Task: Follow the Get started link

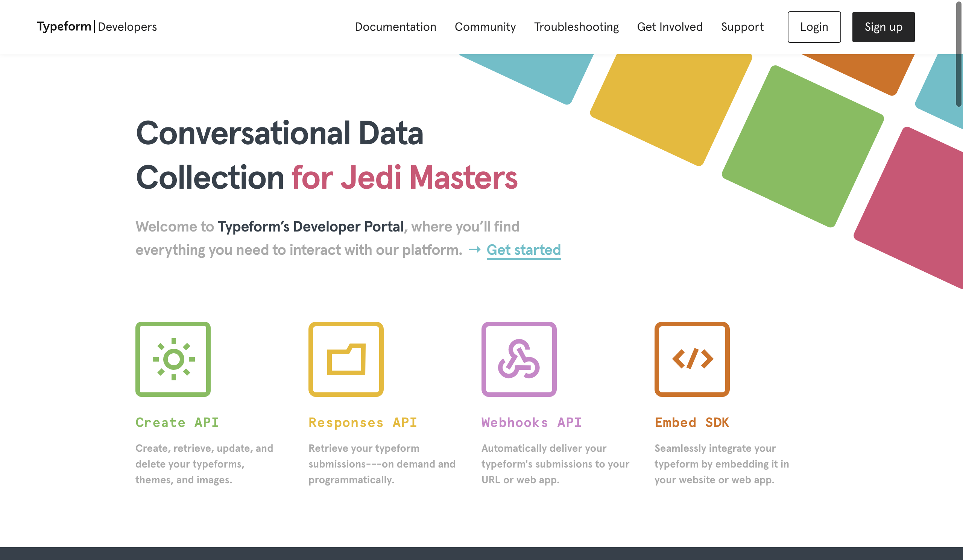Action: coord(524,250)
